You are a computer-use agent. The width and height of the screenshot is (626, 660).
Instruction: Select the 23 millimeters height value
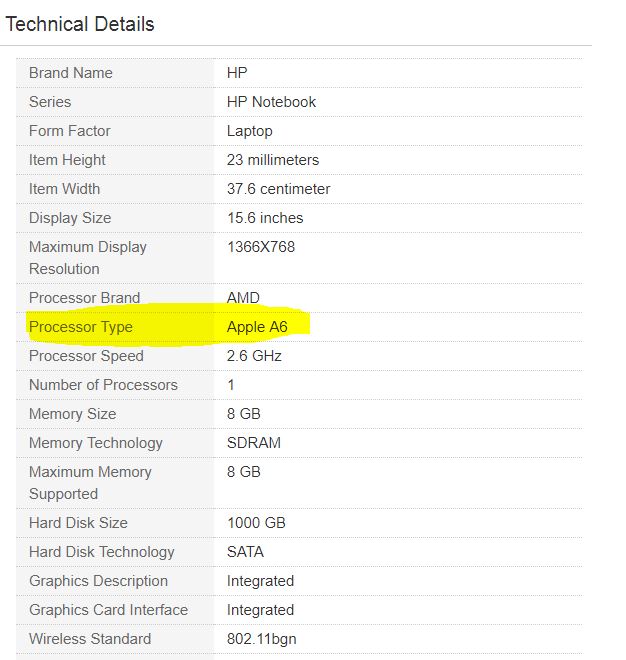(x=273, y=160)
